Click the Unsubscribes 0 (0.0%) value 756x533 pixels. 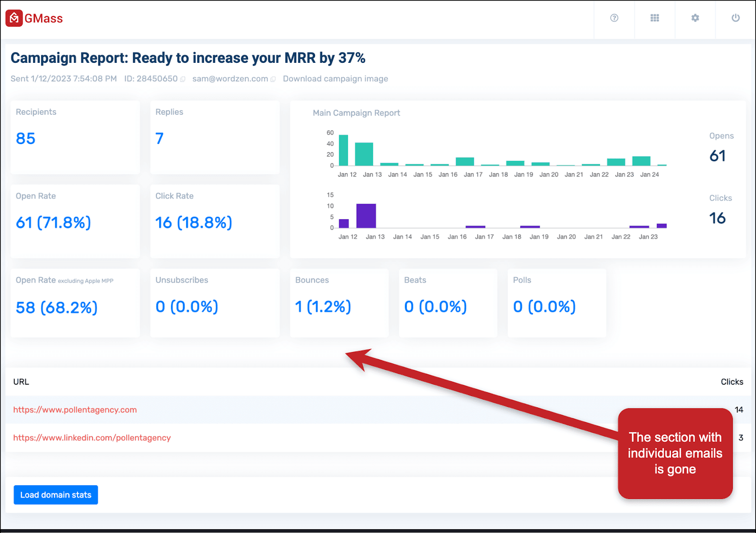coord(187,307)
